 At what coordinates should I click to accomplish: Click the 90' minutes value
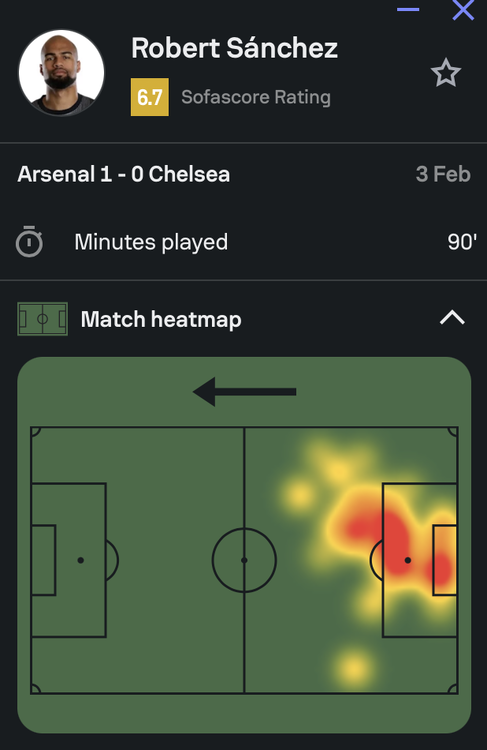462,242
